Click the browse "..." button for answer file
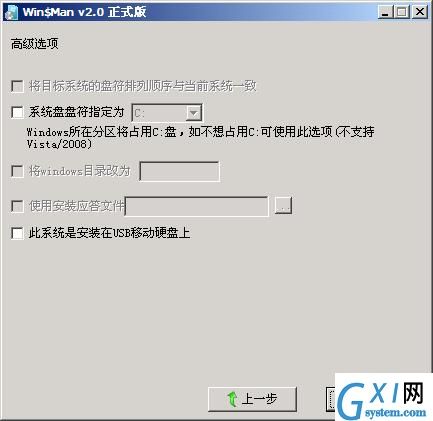The image size is (433, 421). (x=283, y=206)
